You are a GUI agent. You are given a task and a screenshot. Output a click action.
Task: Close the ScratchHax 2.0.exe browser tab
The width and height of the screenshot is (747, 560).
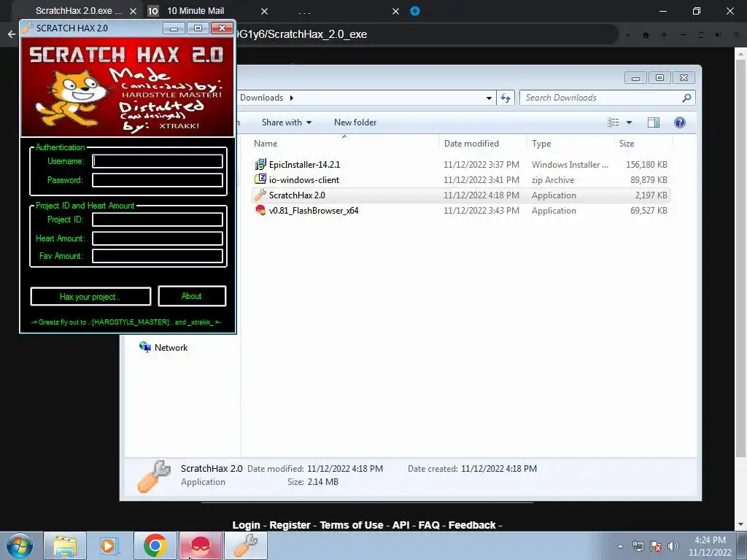click(133, 12)
